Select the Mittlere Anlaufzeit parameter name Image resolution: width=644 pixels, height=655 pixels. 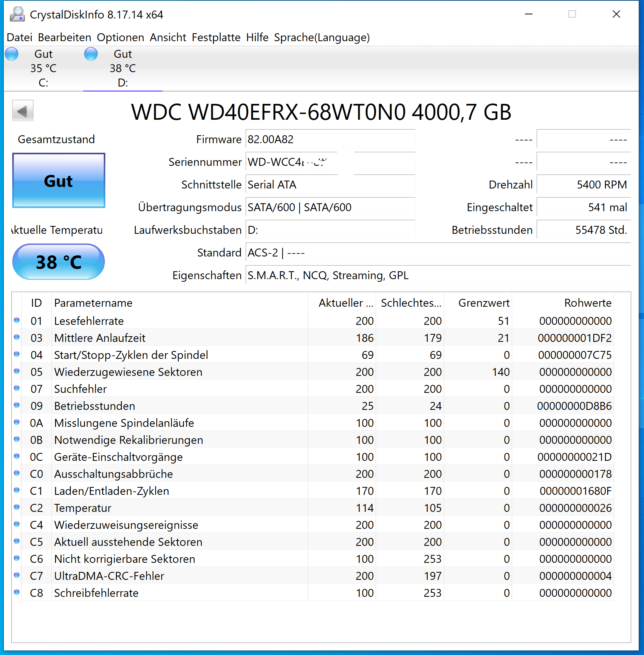point(100,338)
